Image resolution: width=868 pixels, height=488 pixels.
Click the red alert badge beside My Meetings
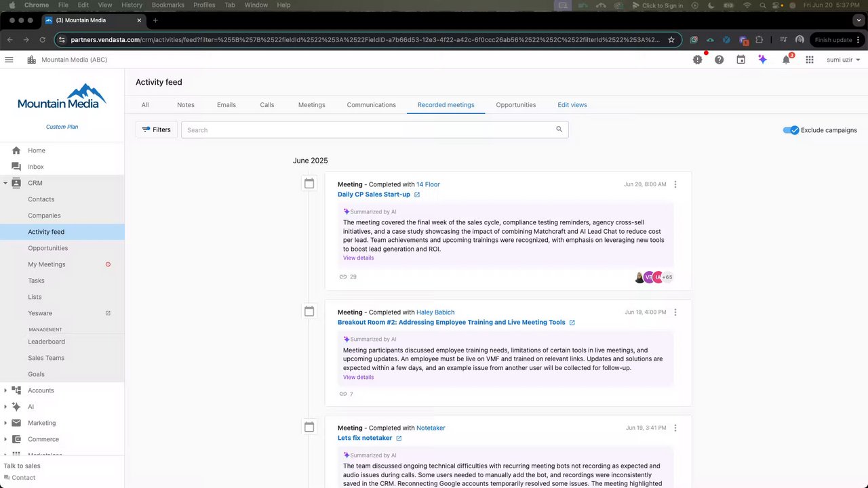tap(108, 264)
